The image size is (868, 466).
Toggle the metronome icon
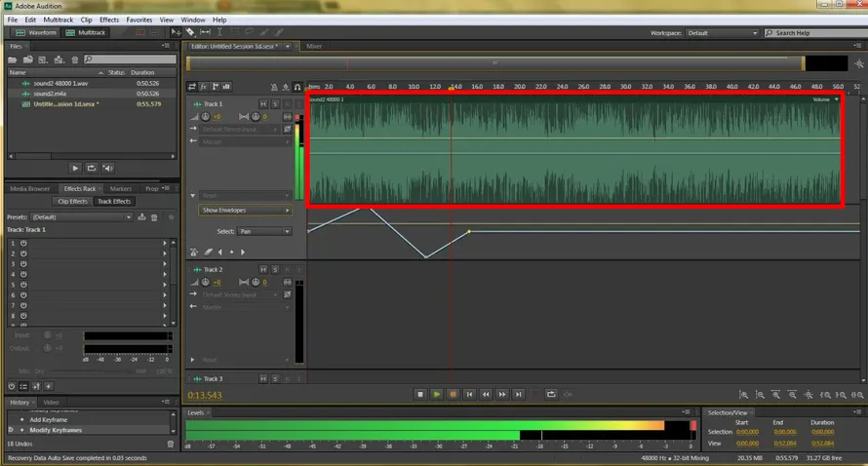point(274,87)
